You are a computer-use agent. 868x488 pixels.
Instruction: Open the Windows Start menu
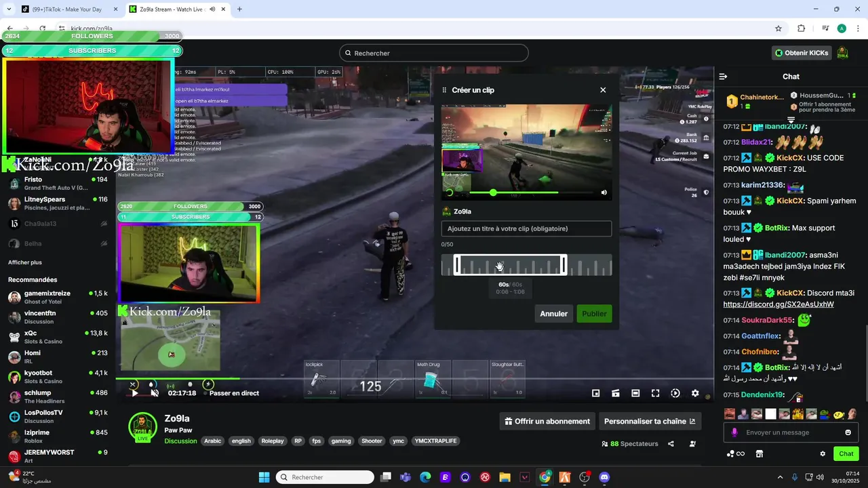(x=264, y=477)
